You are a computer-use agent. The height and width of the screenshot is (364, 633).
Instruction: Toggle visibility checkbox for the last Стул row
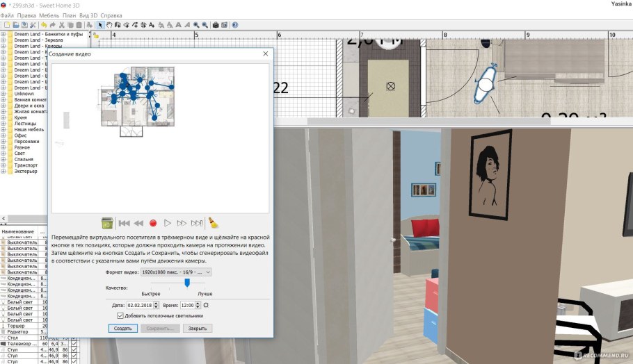point(74,361)
